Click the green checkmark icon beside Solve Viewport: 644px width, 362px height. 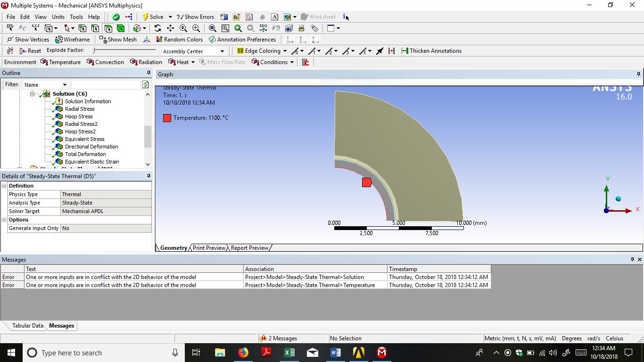point(116,17)
